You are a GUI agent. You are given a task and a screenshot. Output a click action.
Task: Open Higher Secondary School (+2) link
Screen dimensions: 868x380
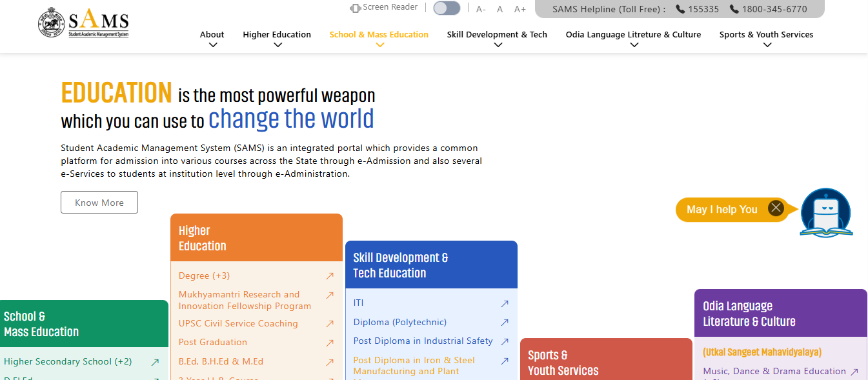[x=68, y=362]
